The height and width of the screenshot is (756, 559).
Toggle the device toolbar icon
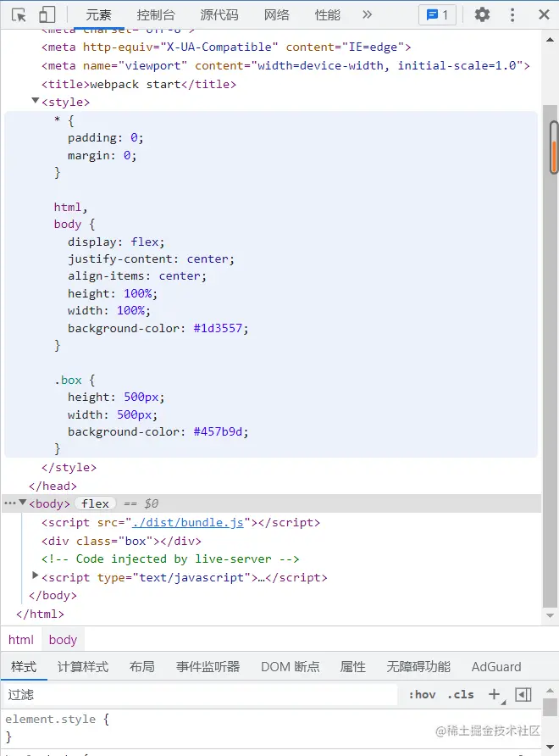point(47,15)
